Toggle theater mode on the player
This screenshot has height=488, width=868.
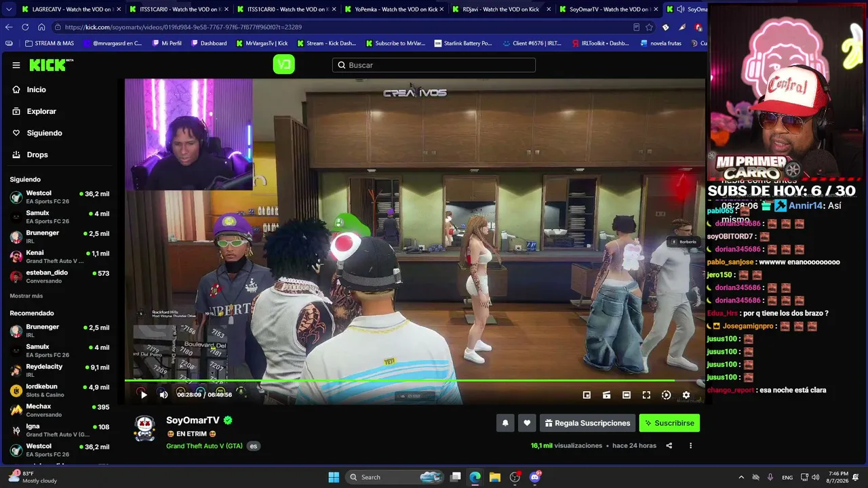click(x=627, y=395)
